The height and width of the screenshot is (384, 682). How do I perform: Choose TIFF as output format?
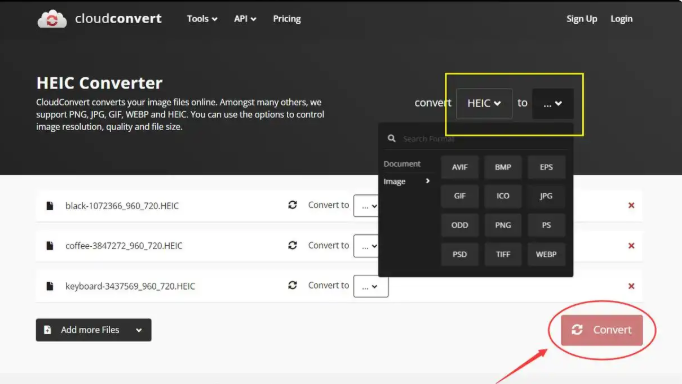(x=503, y=254)
